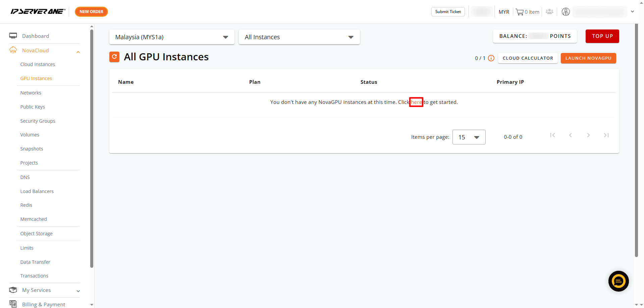Click the NovaCloud cloud icon
644x308 pixels.
[x=13, y=50]
